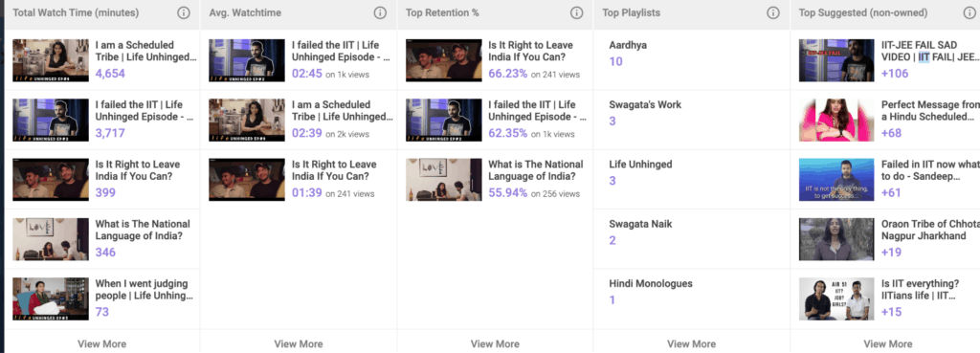Open 'Is IIT everything?' thumbnail
980x353 pixels.
(836, 298)
